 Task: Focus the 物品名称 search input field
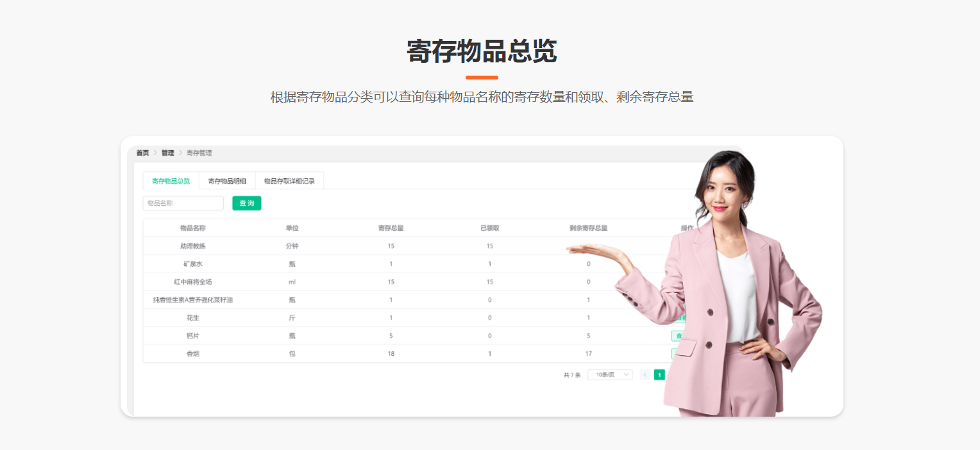183,203
